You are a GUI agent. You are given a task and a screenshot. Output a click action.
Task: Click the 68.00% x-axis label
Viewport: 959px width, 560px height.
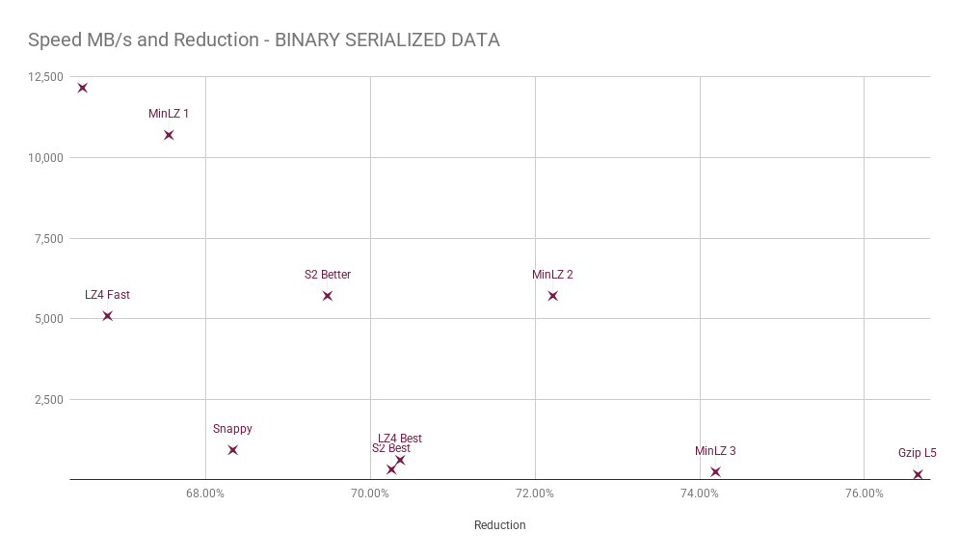point(205,493)
